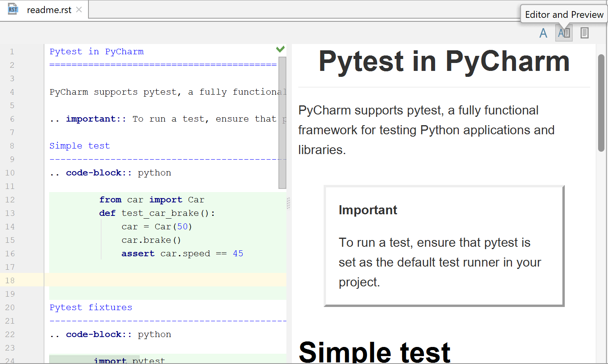
Task: Select the readme.rst editor tab
Action: point(44,10)
